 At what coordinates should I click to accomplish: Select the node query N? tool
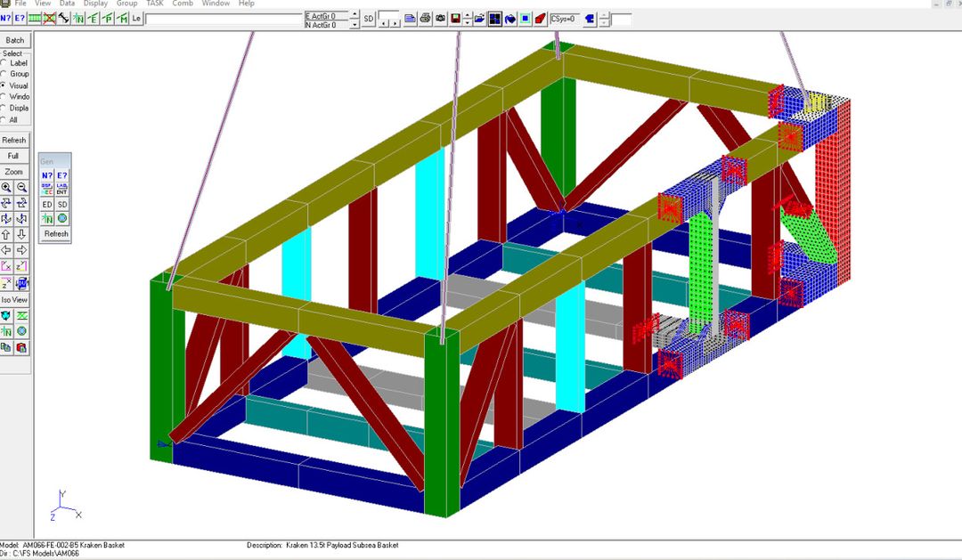(7, 18)
